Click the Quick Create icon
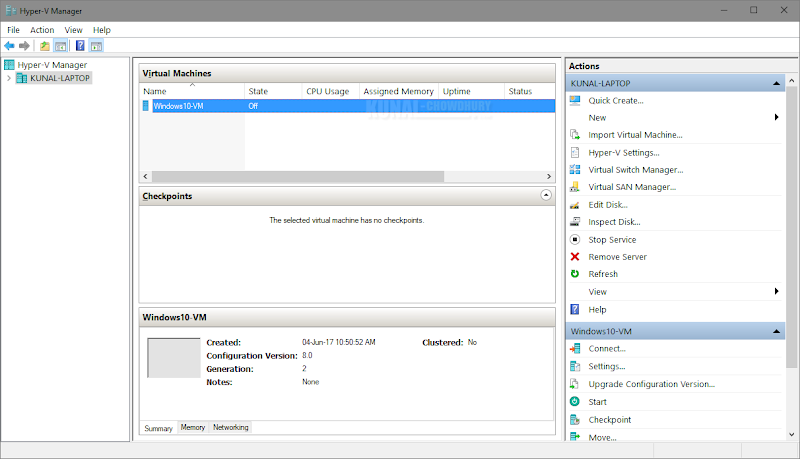 click(575, 100)
